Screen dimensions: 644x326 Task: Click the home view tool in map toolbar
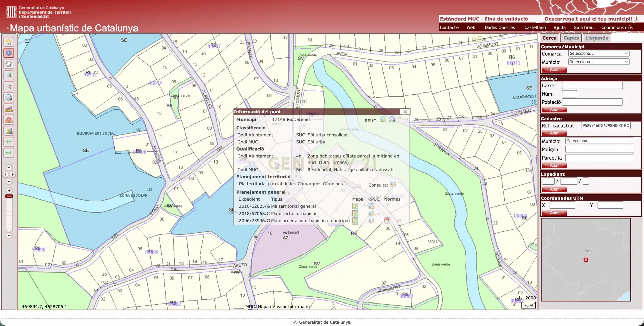coord(9,42)
